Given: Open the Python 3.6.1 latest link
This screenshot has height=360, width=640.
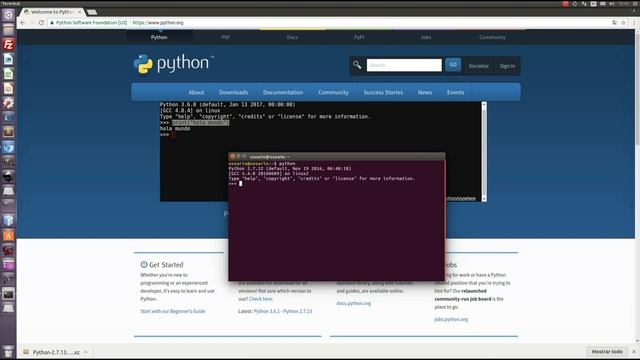Looking at the screenshot, I should (267, 311).
